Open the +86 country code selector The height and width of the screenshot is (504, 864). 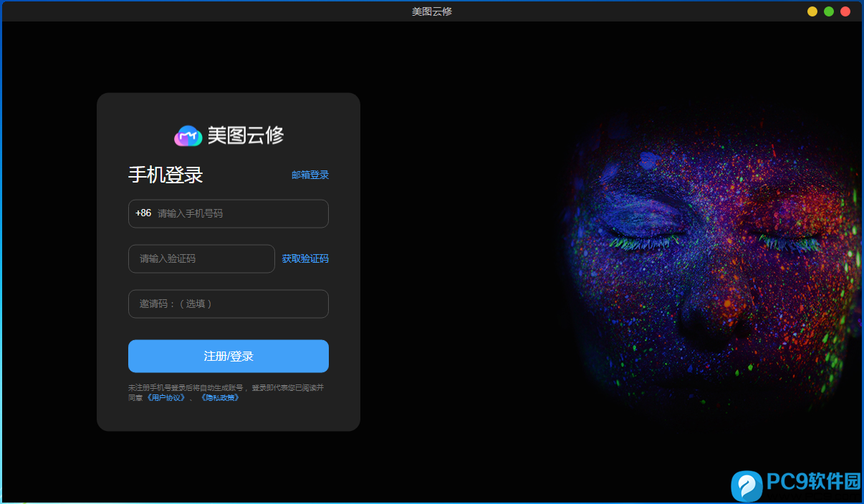pos(143,213)
